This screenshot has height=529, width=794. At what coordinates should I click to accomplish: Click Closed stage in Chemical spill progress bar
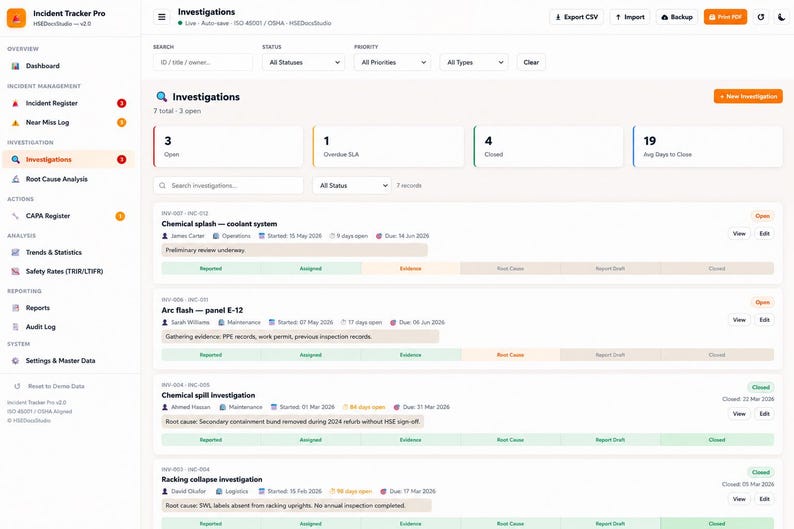(x=717, y=440)
